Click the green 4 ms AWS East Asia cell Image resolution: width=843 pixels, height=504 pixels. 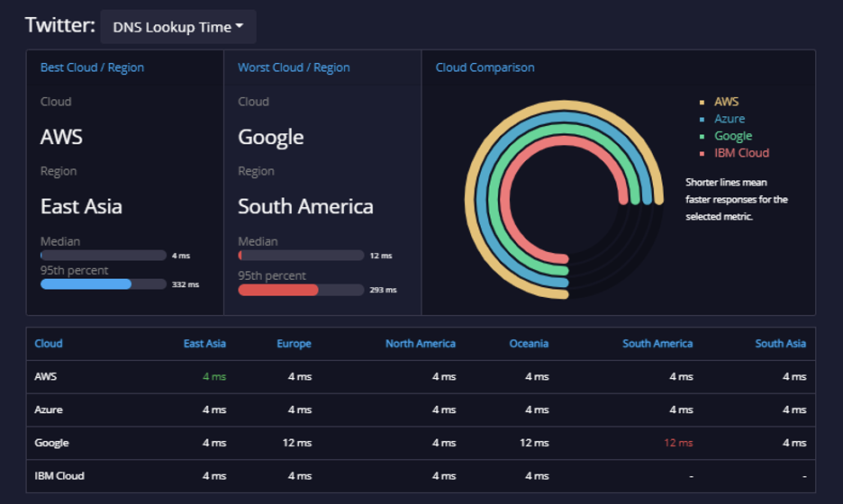click(x=214, y=377)
